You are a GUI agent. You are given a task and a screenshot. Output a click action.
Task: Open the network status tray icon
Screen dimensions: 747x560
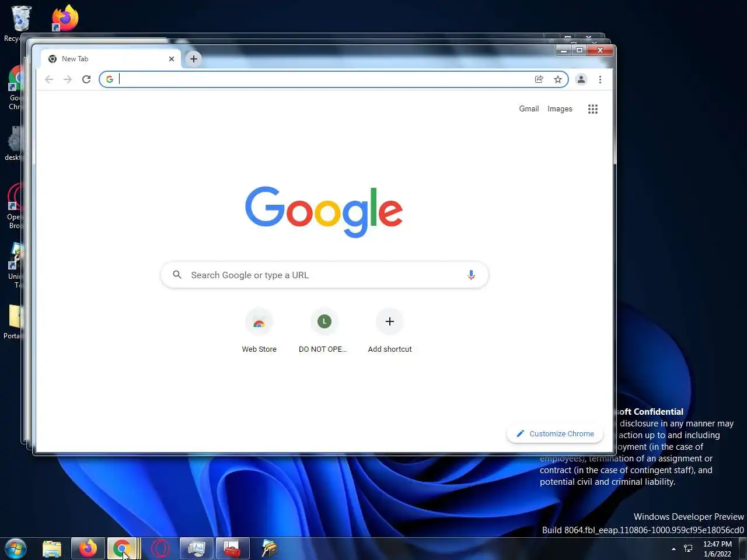tap(688, 549)
